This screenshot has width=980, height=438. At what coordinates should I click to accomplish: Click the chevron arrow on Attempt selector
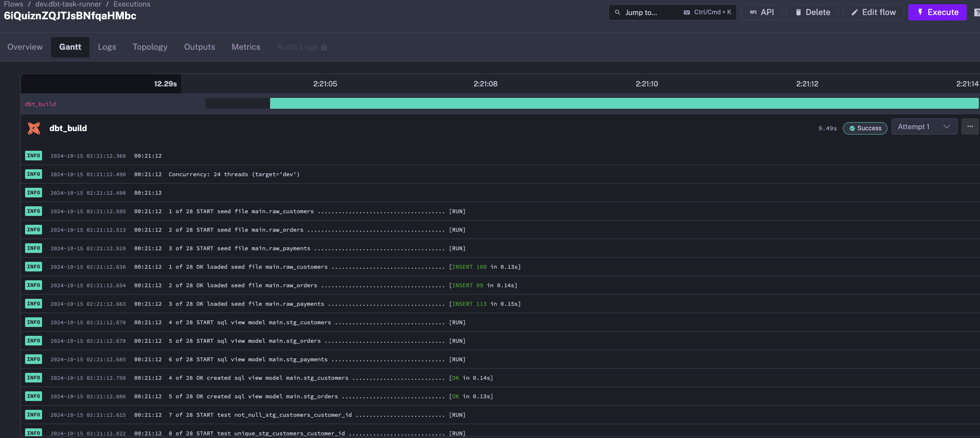click(x=946, y=127)
